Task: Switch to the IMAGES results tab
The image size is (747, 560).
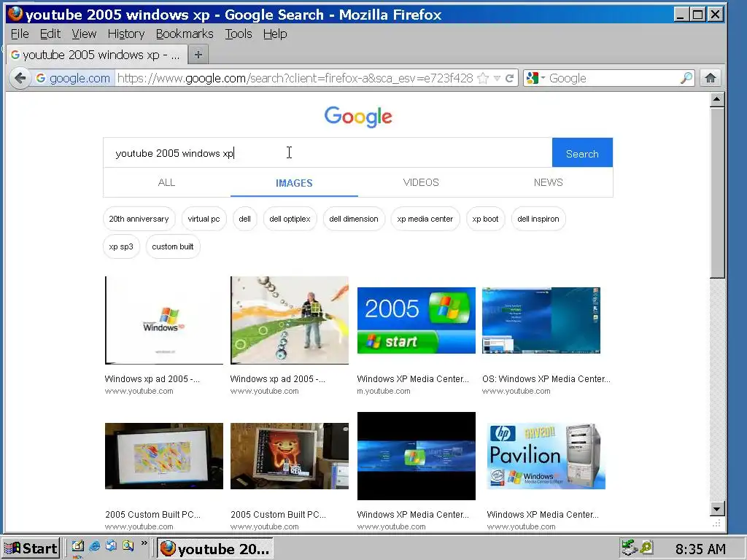Action: click(x=294, y=183)
